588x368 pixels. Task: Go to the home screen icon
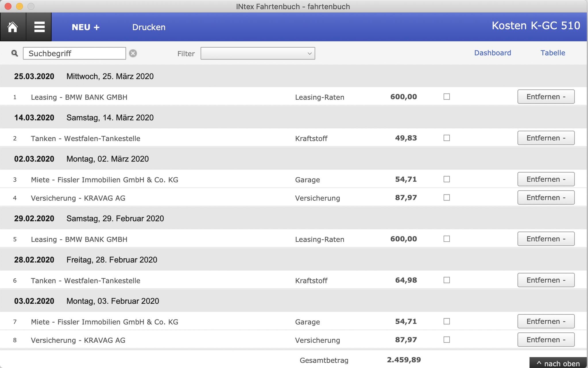(x=13, y=27)
